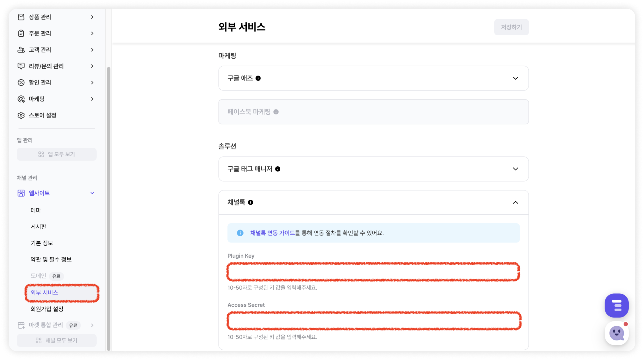Collapse the 웹사이트 sidebar menu

tap(92, 193)
